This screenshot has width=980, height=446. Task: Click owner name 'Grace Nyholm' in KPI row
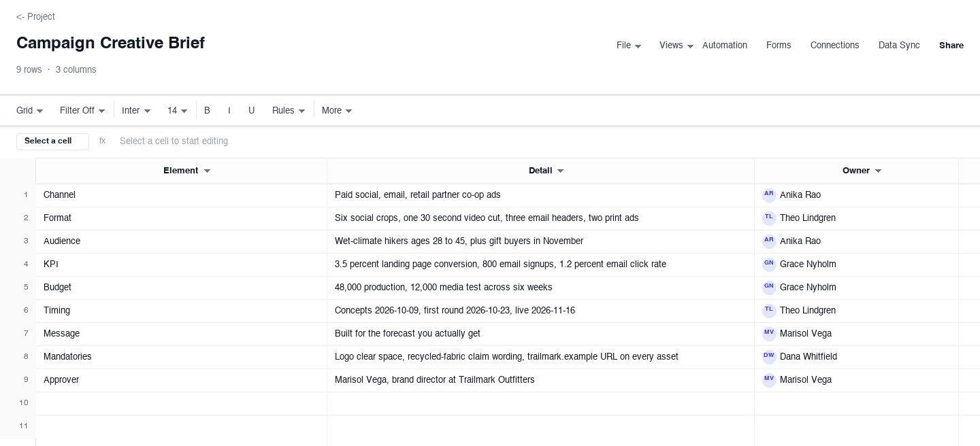point(808,264)
